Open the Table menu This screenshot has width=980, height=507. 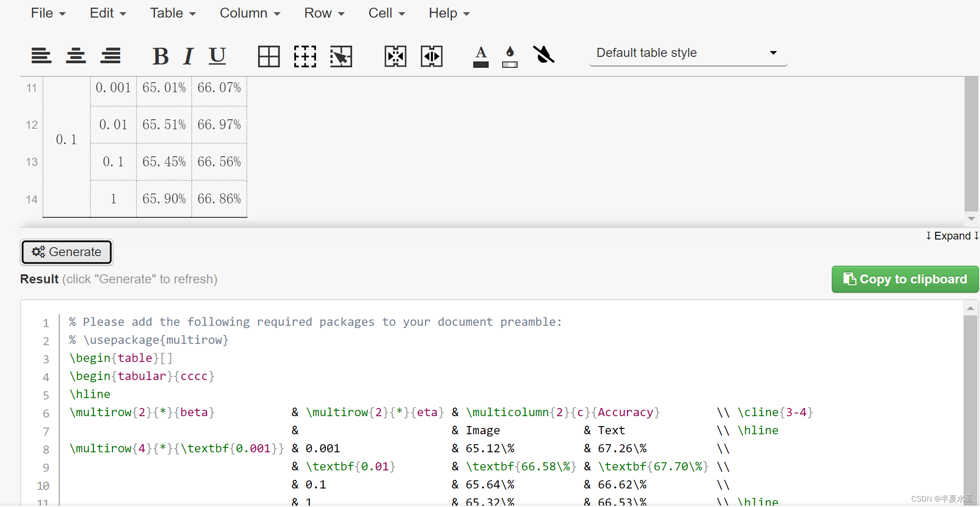pyautogui.click(x=173, y=13)
